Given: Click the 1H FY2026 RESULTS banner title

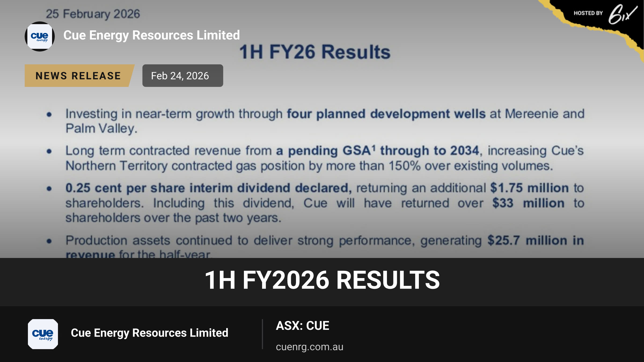Looking at the screenshot, I should pyautogui.click(x=322, y=280).
